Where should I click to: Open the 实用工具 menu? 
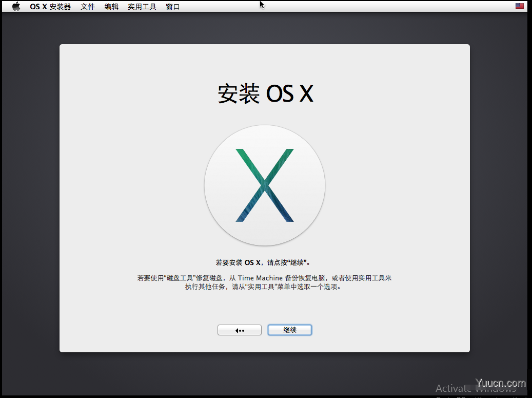click(142, 7)
